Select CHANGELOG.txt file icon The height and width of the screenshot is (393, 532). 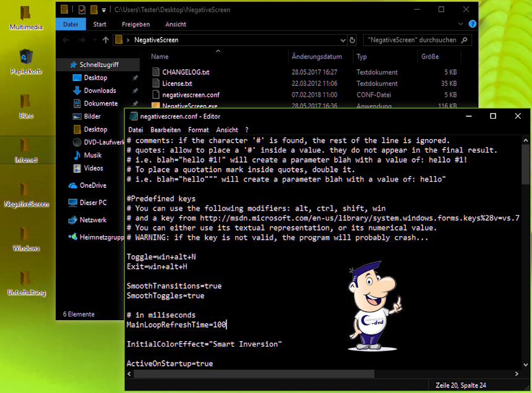pyautogui.click(x=156, y=72)
